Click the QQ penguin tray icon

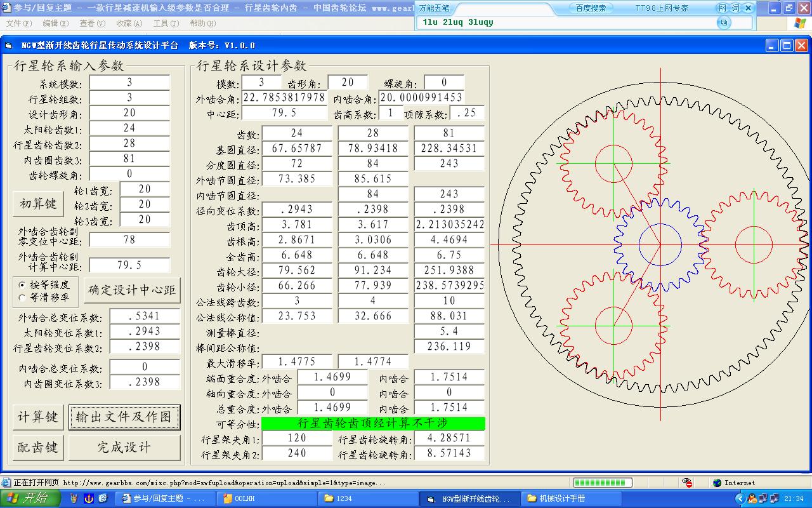[752, 498]
